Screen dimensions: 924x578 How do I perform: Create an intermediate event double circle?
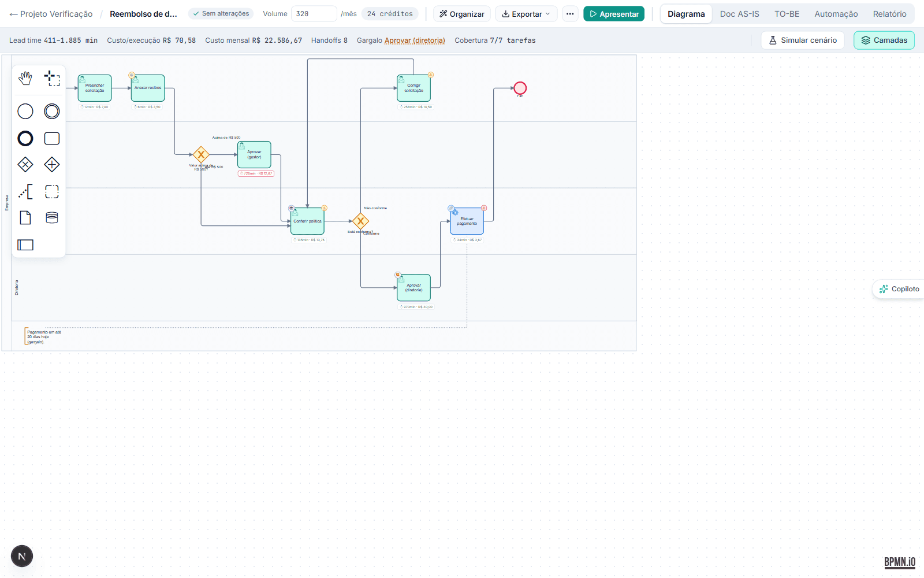pos(52,111)
